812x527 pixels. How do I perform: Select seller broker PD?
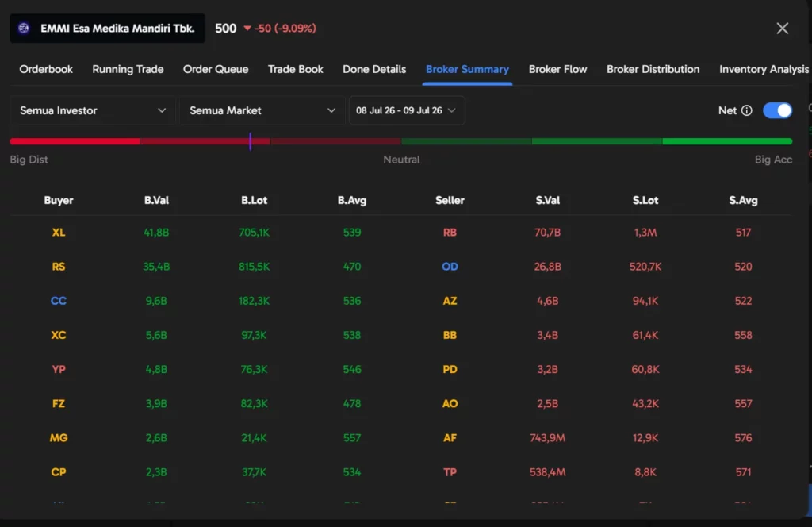pyautogui.click(x=450, y=370)
